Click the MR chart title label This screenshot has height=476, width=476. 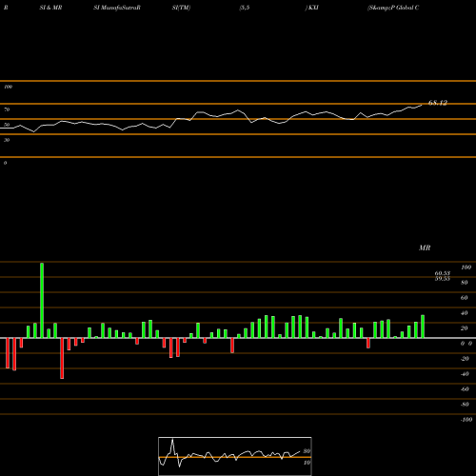tap(425, 248)
